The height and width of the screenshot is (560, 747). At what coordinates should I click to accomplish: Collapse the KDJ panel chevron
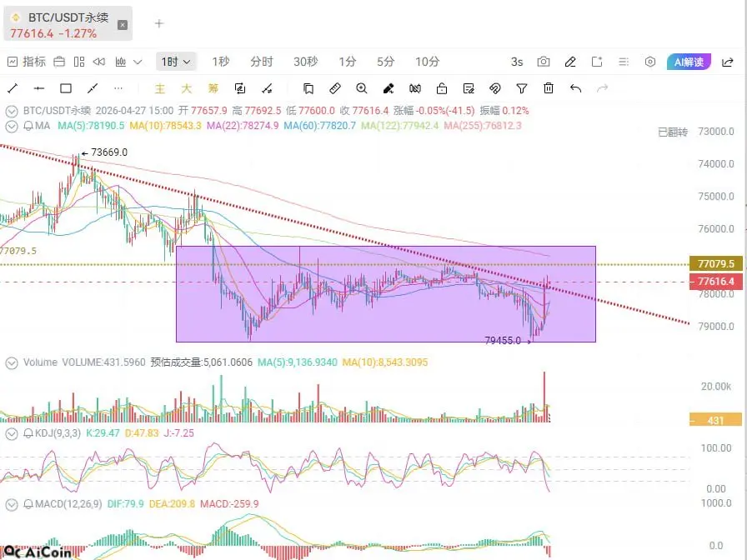click(x=12, y=434)
